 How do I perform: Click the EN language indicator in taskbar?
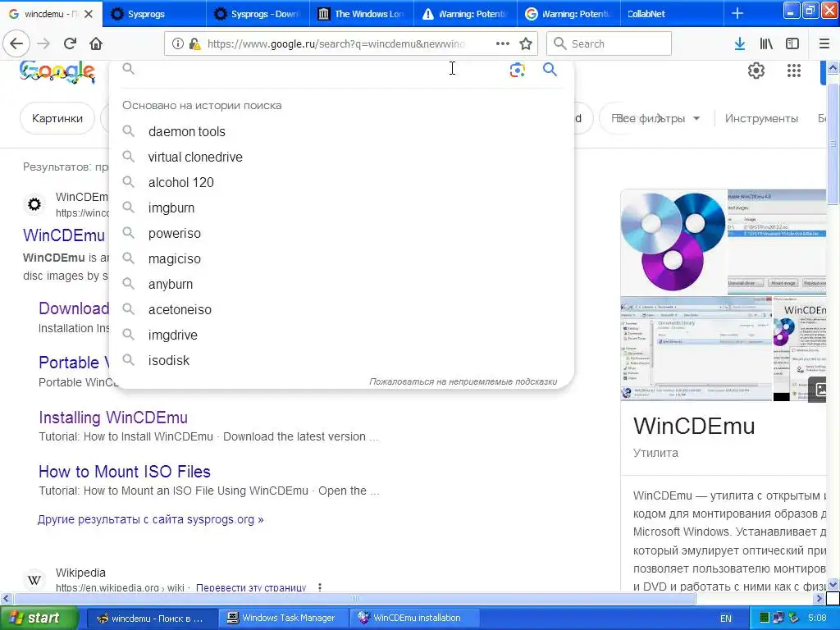[725, 619]
